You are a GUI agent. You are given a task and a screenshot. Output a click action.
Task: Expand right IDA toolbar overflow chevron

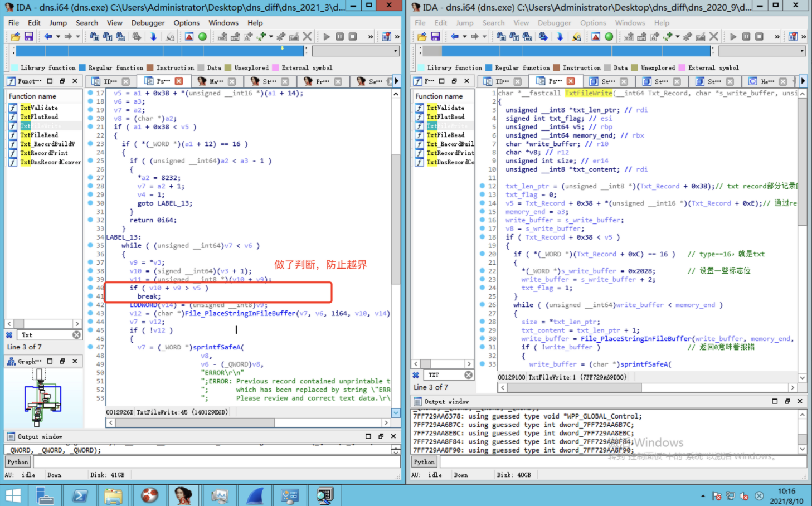tap(777, 37)
